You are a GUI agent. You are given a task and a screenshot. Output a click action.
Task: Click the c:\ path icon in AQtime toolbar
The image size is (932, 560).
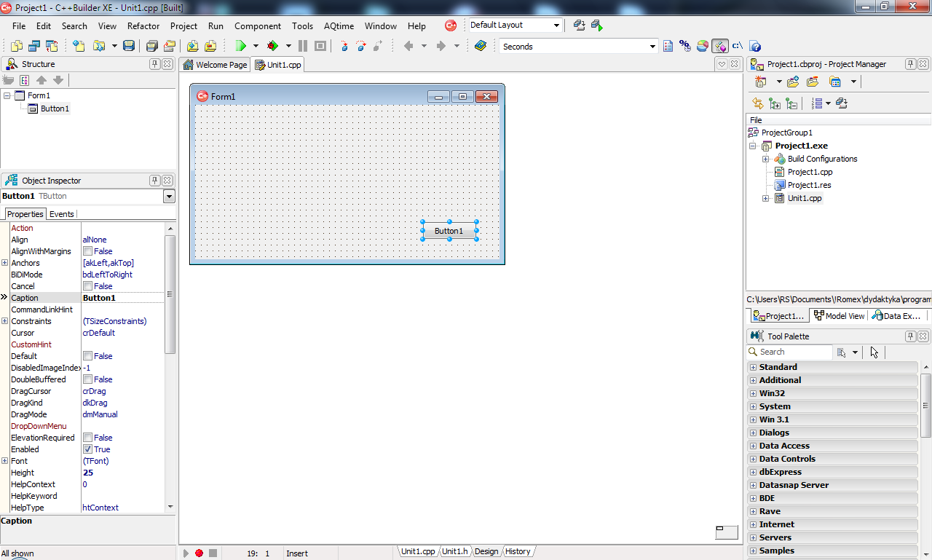(738, 46)
